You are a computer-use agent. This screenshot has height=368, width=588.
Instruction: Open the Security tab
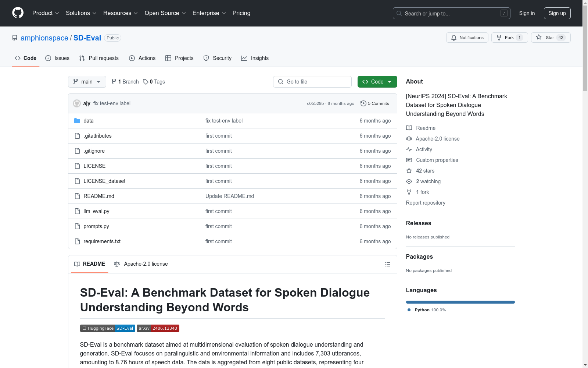tap(218, 58)
